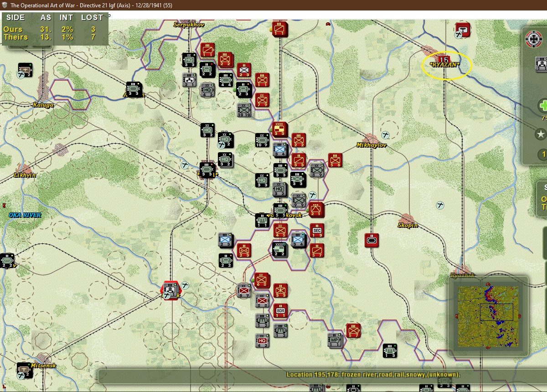Viewport: 547px width, 392px height.
Task: Select the red 2-3 battalion with gray symbol
Action: pos(244,70)
